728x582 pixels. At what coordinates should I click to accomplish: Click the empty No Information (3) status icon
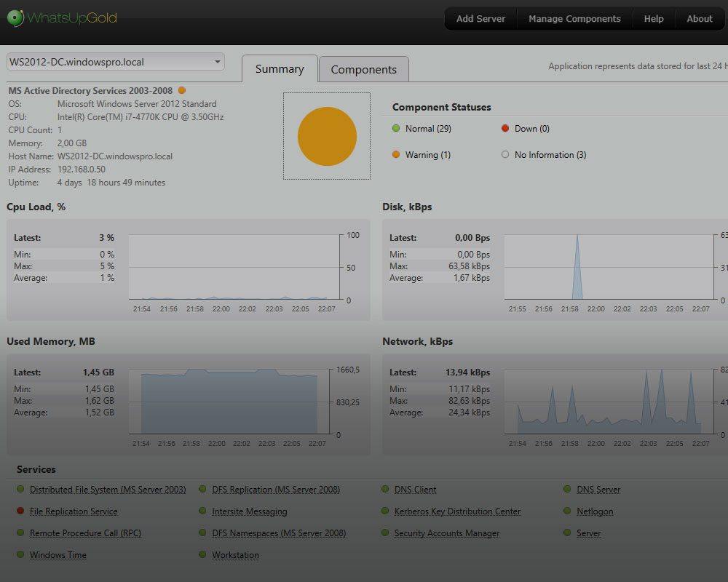pyautogui.click(x=505, y=154)
